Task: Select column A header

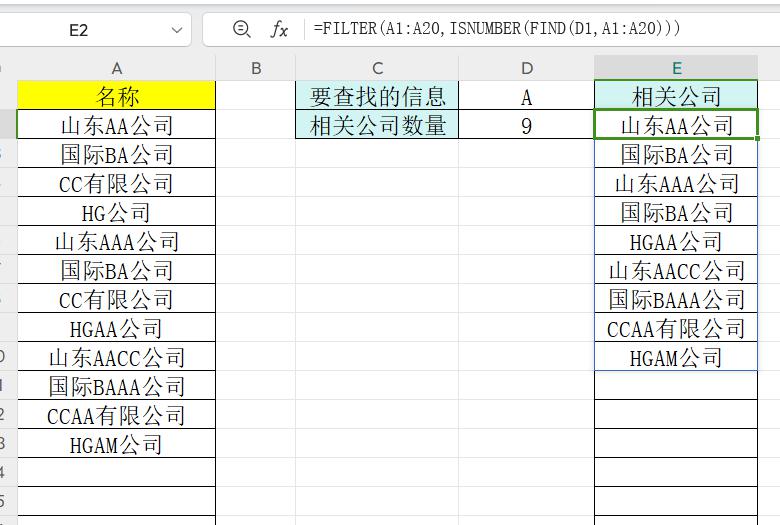Action: click(x=116, y=68)
